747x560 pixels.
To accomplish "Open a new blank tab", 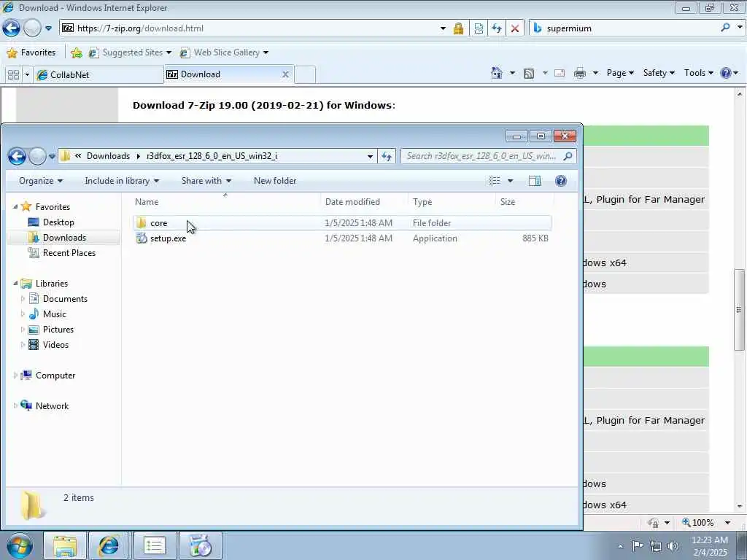I will tap(305, 75).
